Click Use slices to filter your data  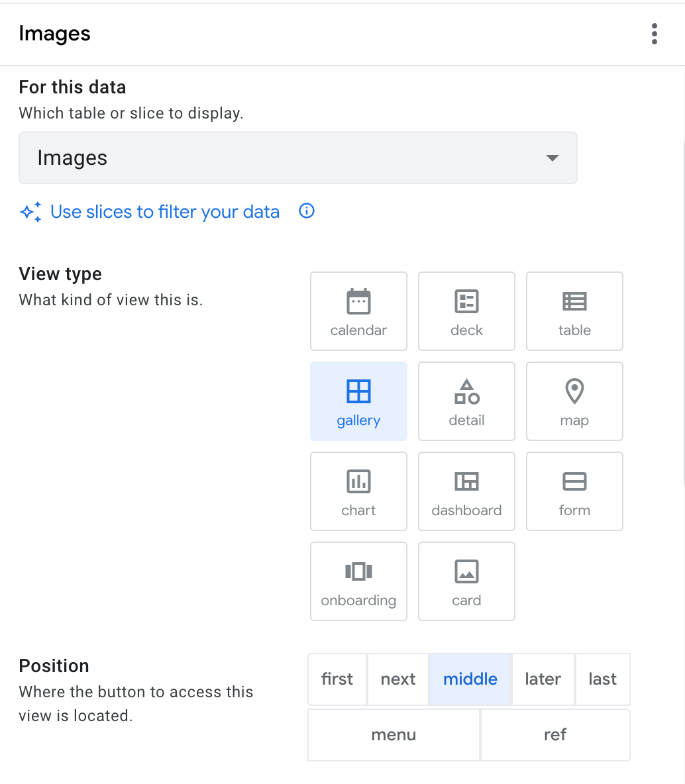tap(164, 212)
